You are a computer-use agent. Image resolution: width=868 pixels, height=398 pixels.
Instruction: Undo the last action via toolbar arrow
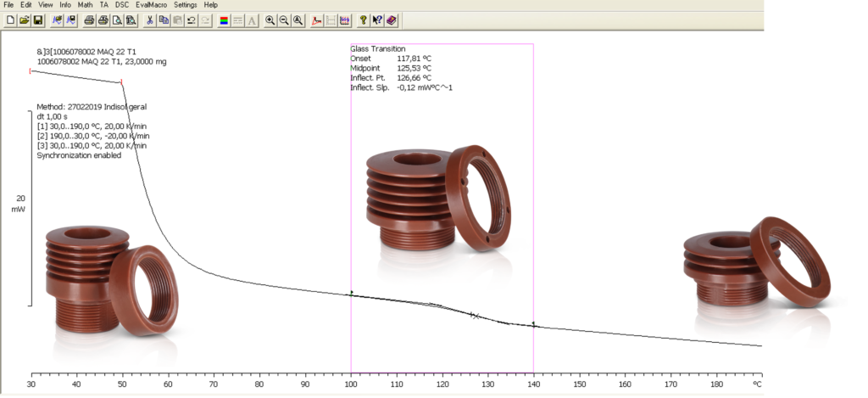[191, 20]
